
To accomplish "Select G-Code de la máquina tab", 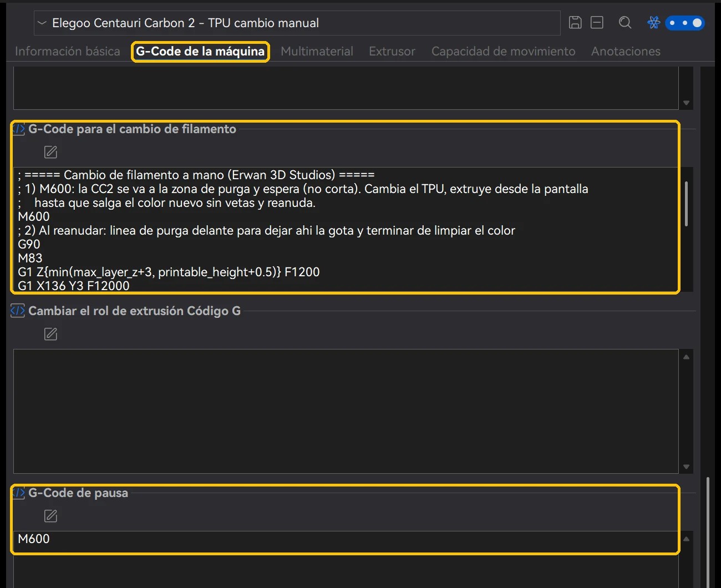I will (x=200, y=52).
